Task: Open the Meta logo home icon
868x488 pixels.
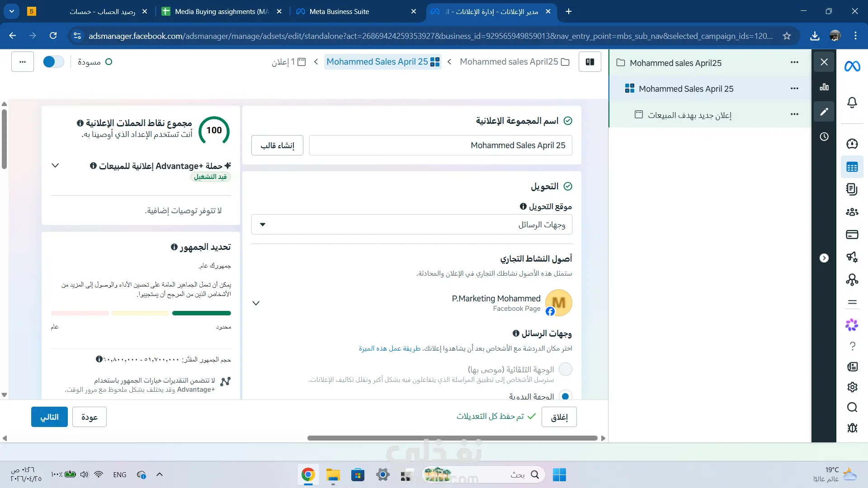Action: click(x=852, y=66)
